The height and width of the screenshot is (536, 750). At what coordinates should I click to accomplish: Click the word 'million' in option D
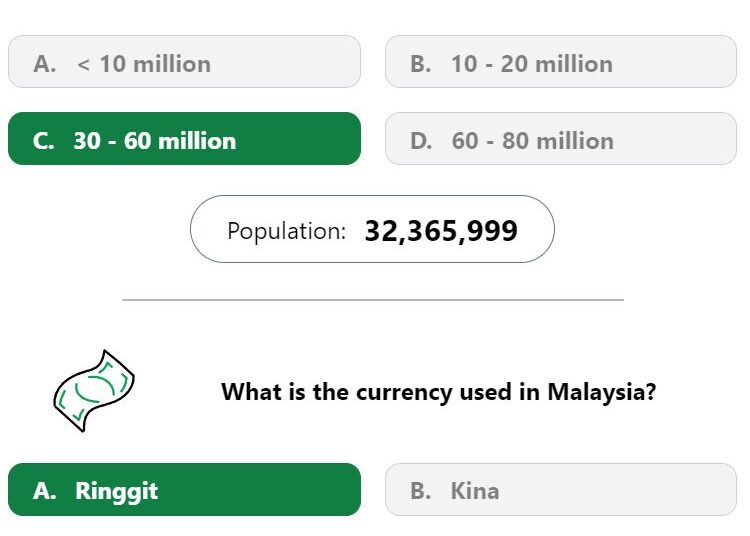[x=575, y=141]
